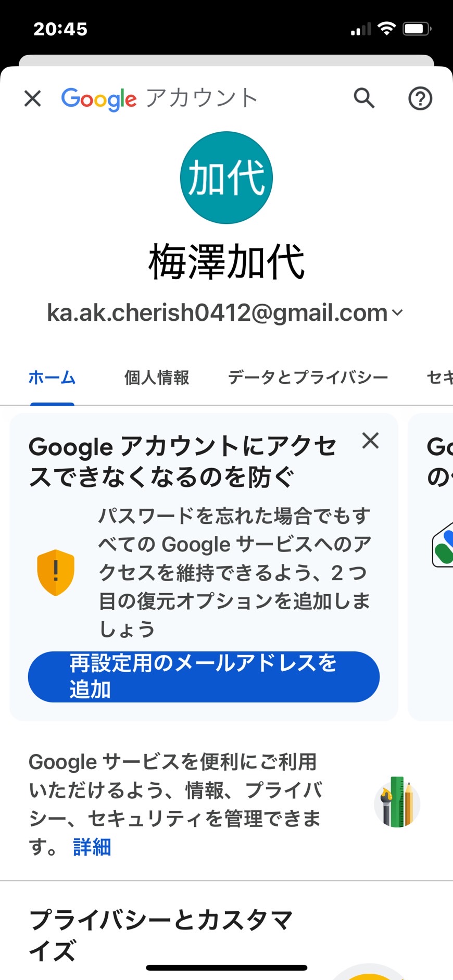
Task: Tap 再設定用のメールアドレスを追加 button
Action: 204,676
